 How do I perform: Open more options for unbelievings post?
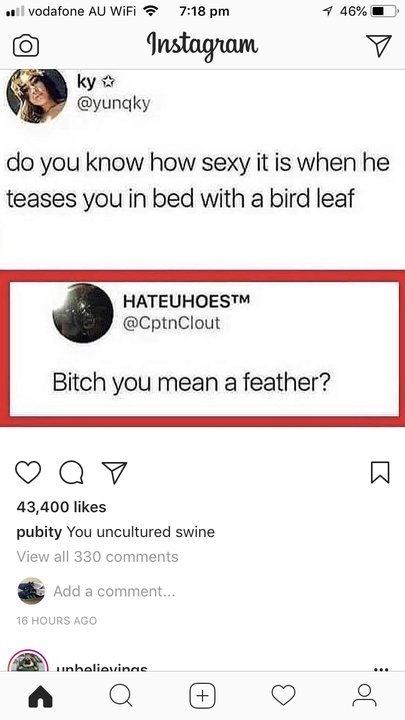pyautogui.click(x=381, y=669)
